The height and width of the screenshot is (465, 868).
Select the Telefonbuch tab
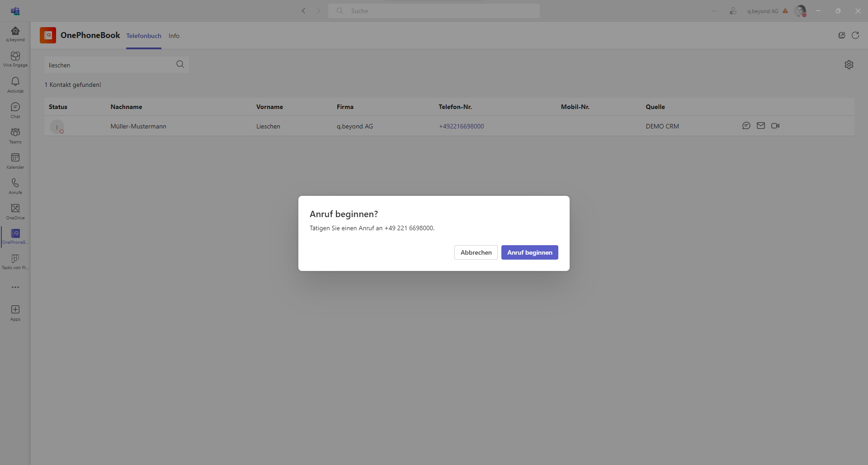pos(144,36)
